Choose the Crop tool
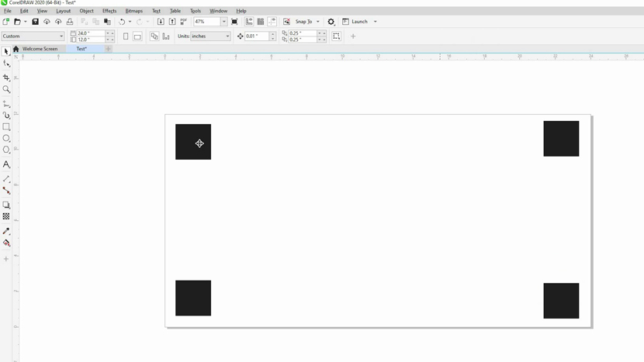Viewport: 644px width, 362px height. pos(6,78)
